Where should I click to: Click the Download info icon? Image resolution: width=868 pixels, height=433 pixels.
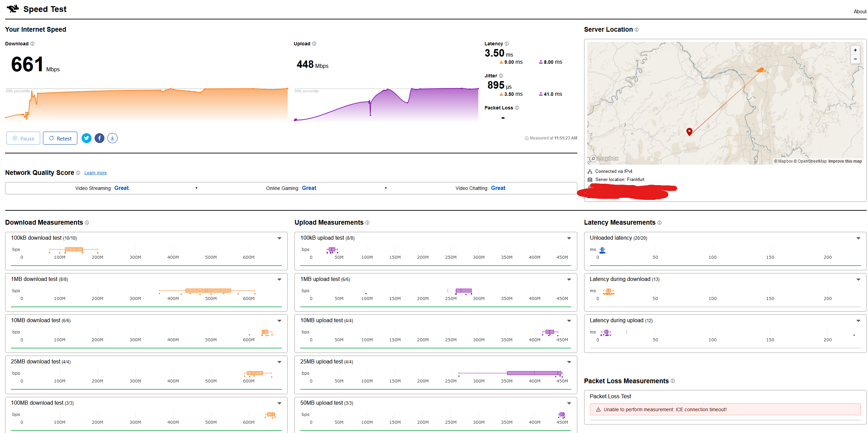coord(32,44)
